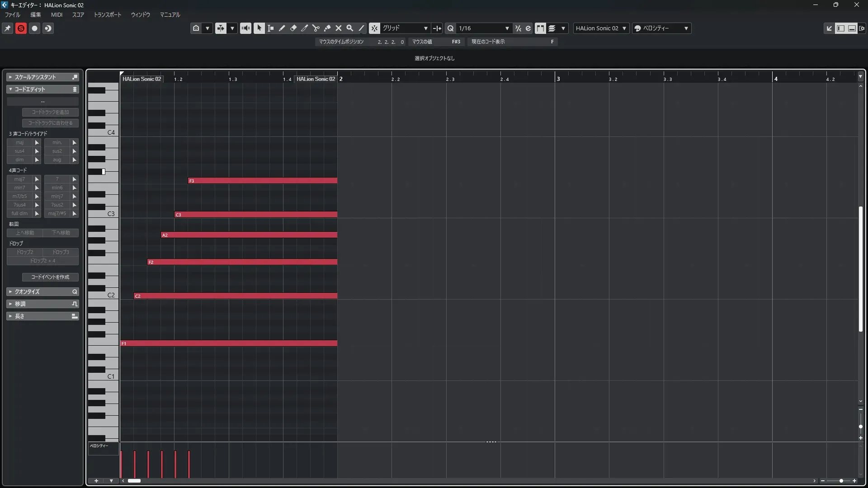Expand the クオンタイズ section

pyautogui.click(x=27, y=292)
